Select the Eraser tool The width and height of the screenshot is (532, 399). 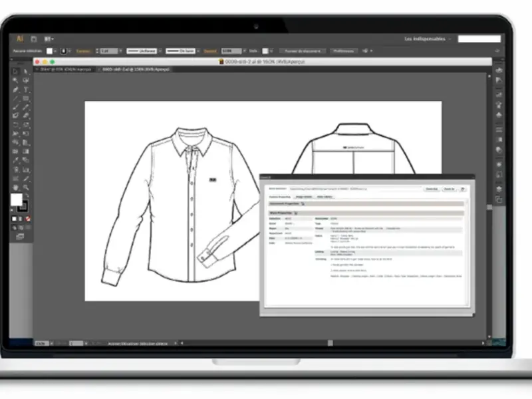(x=26, y=116)
